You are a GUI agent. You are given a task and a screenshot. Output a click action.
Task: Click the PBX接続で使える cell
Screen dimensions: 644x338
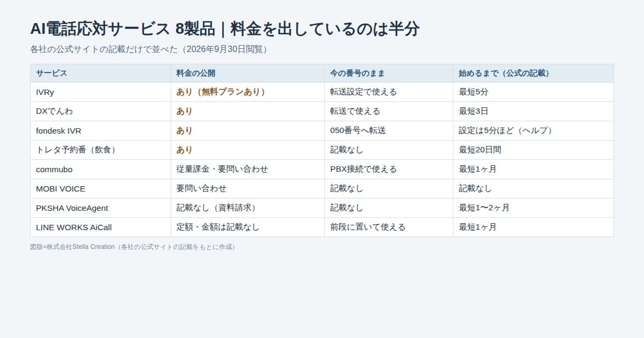(389, 169)
